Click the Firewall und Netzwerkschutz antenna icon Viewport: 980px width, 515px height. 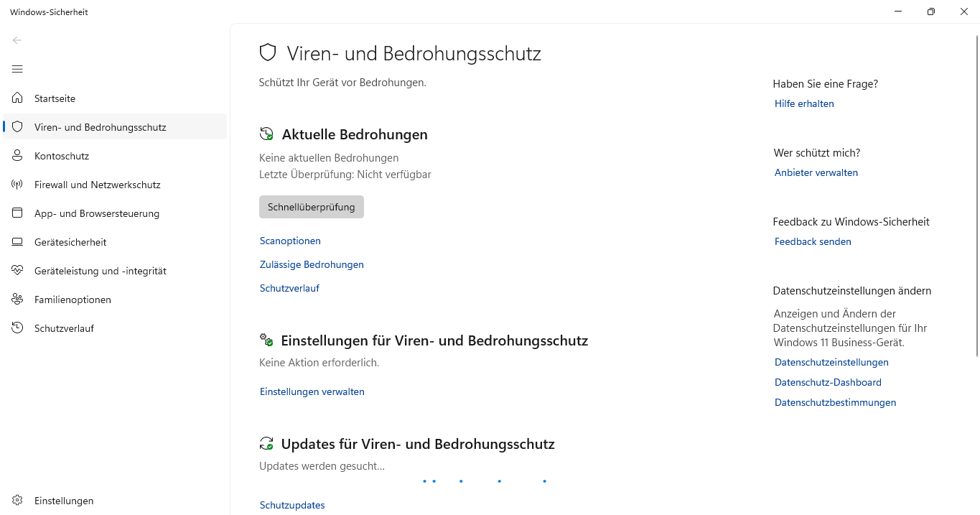(x=18, y=185)
